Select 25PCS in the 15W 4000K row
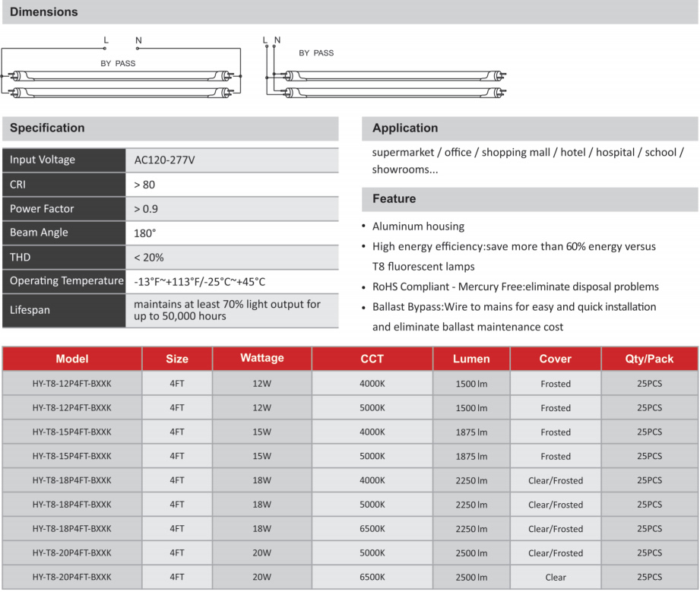Viewport: 700px width, 592px height. (x=650, y=432)
